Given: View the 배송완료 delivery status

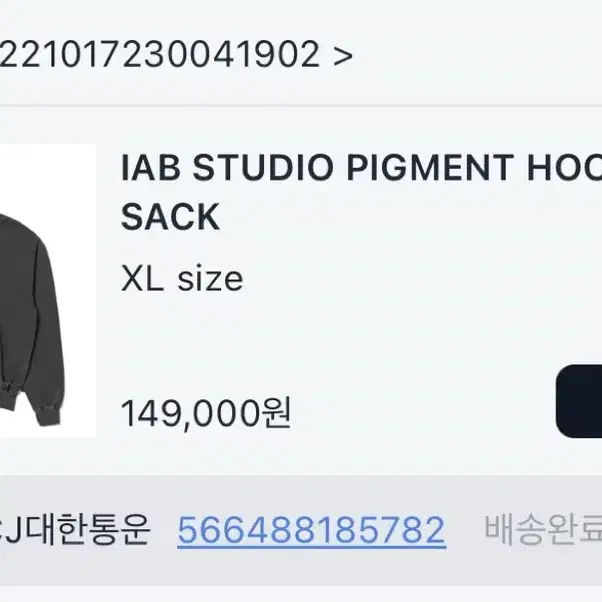Looking at the screenshot, I should point(543,530).
